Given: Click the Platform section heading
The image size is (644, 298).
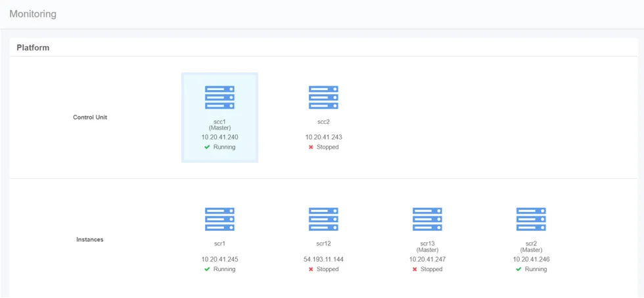Looking at the screenshot, I should [33, 47].
